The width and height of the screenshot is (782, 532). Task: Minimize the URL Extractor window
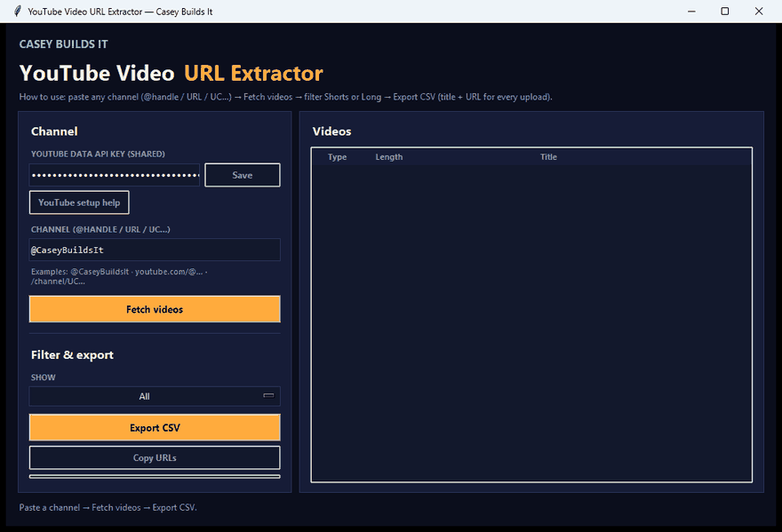click(691, 12)
